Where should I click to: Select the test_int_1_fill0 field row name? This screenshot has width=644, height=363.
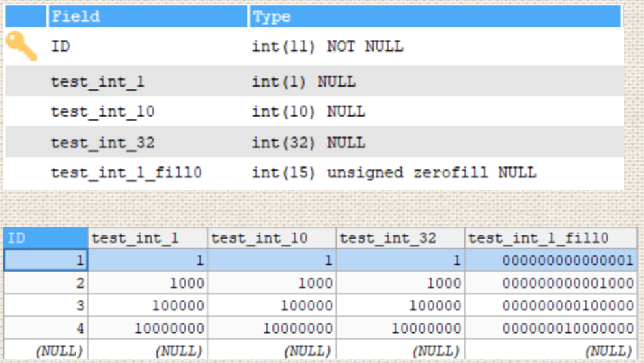(126, 173)
